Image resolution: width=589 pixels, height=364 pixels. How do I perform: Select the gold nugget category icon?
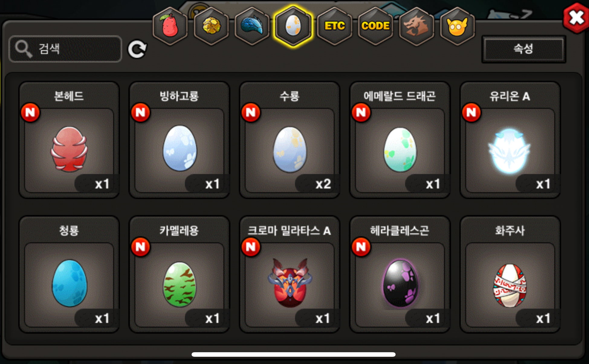tap(211, 26)
